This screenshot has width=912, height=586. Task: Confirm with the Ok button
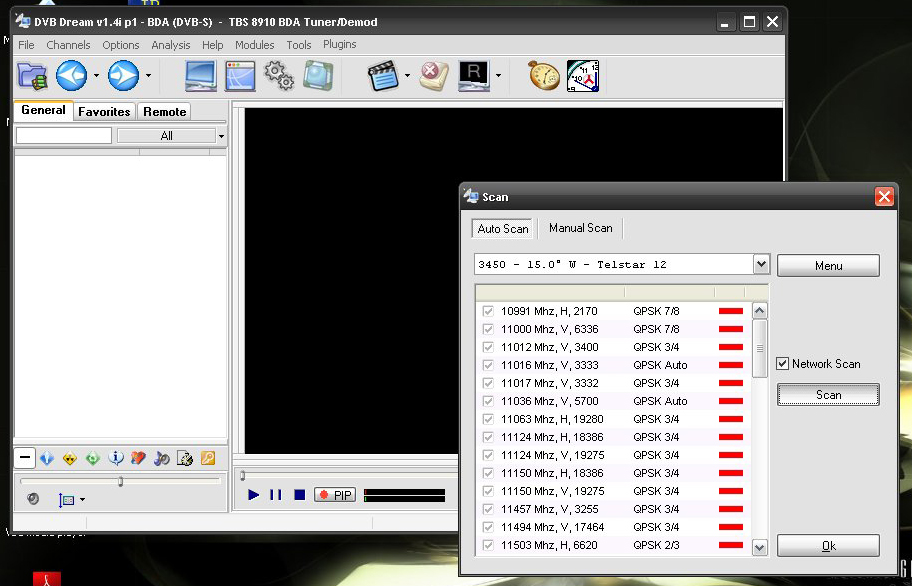pyautogui.click(x=828, y=546)
